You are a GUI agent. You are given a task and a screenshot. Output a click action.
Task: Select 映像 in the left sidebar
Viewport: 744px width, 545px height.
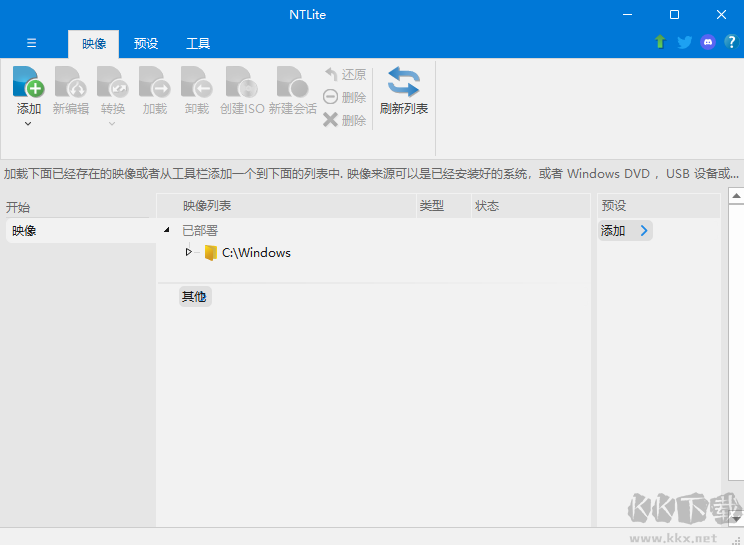click(x=81, y=231)
